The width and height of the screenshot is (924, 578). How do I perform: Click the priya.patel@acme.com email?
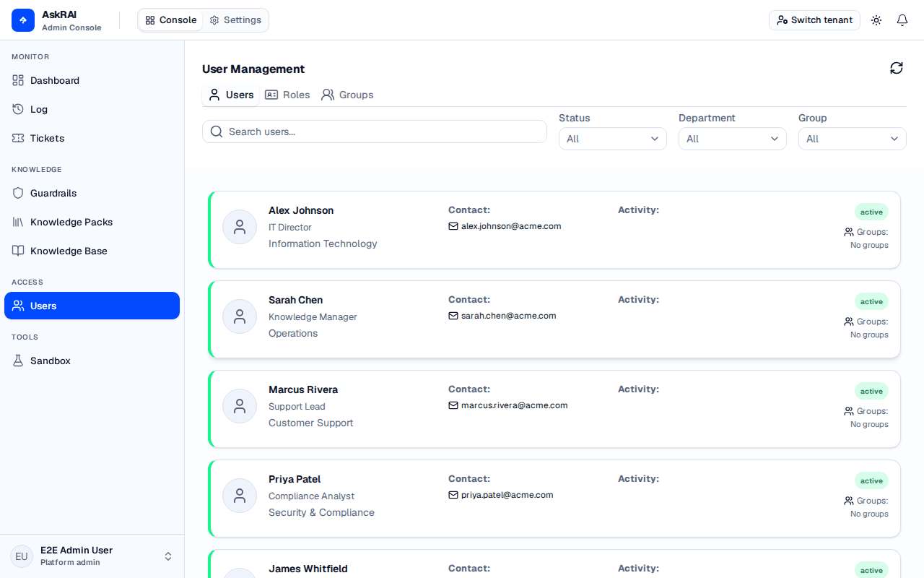pos(507,495)
